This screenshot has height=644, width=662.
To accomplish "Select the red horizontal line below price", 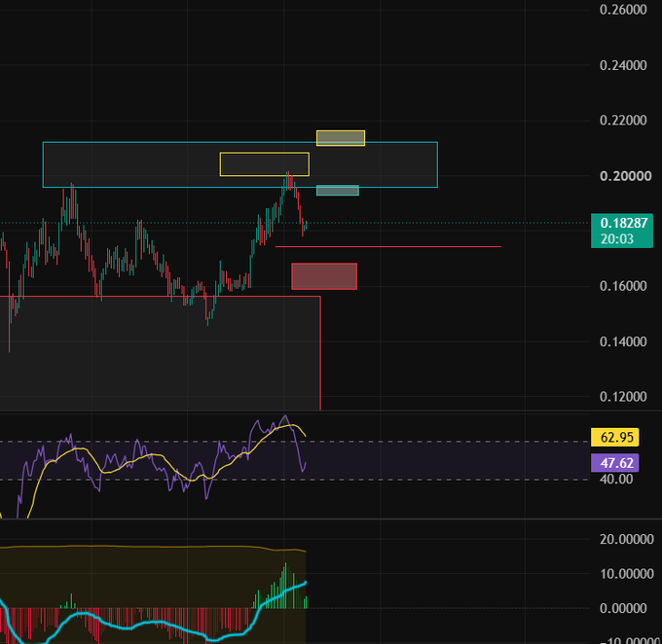I will 388,246.
